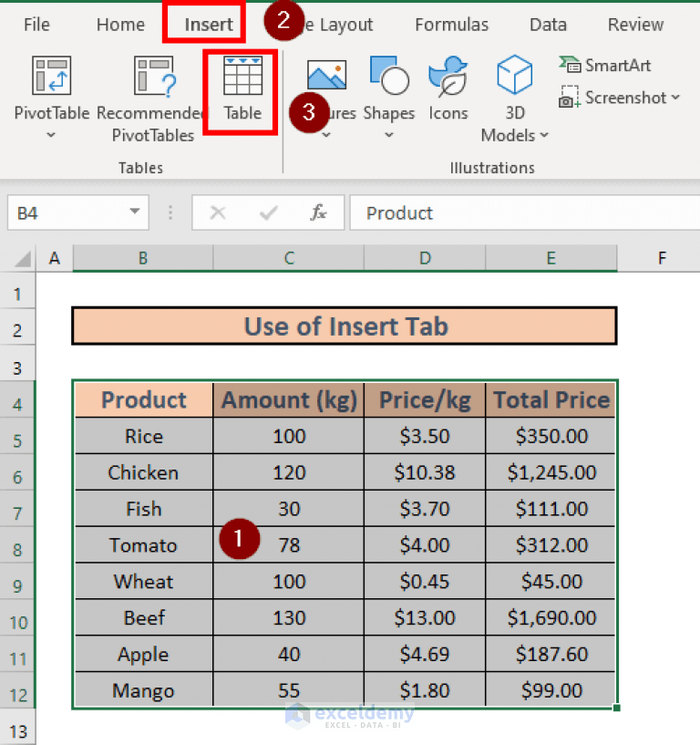
Task: Click the Total Price header cell
Action: coord(551,399)
